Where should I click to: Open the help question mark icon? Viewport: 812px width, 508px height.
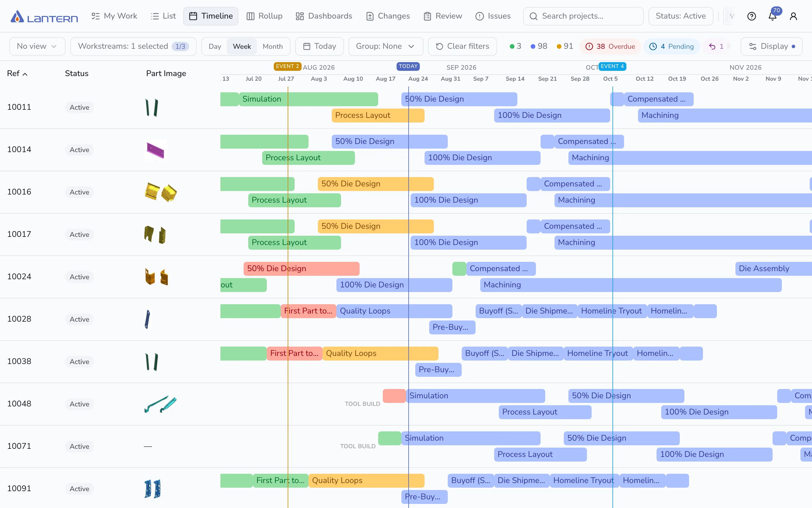pos(752,16)
